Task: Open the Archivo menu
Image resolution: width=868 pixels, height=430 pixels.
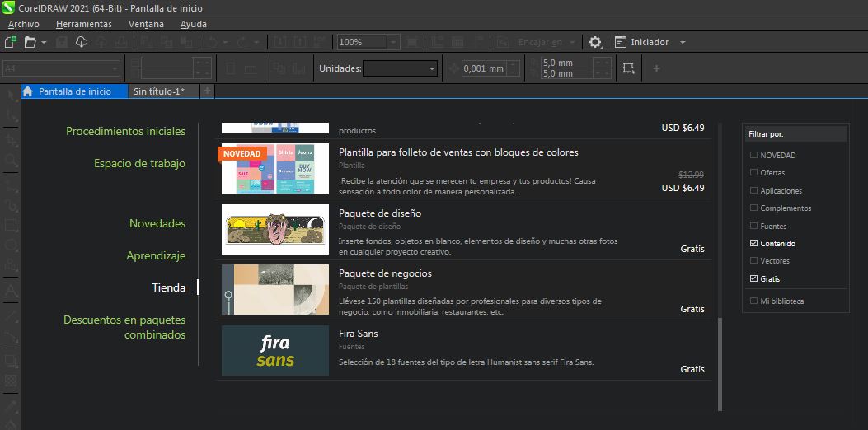Action: 23,24
